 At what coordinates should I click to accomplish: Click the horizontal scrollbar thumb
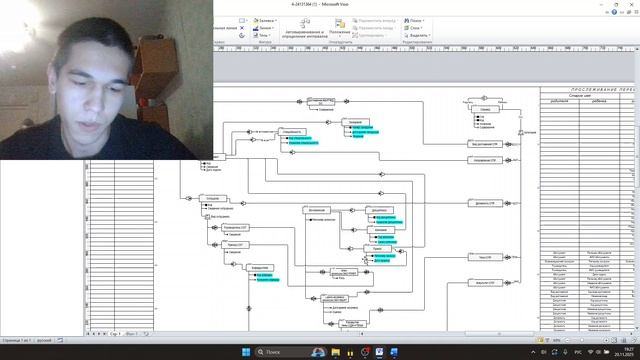499,334
